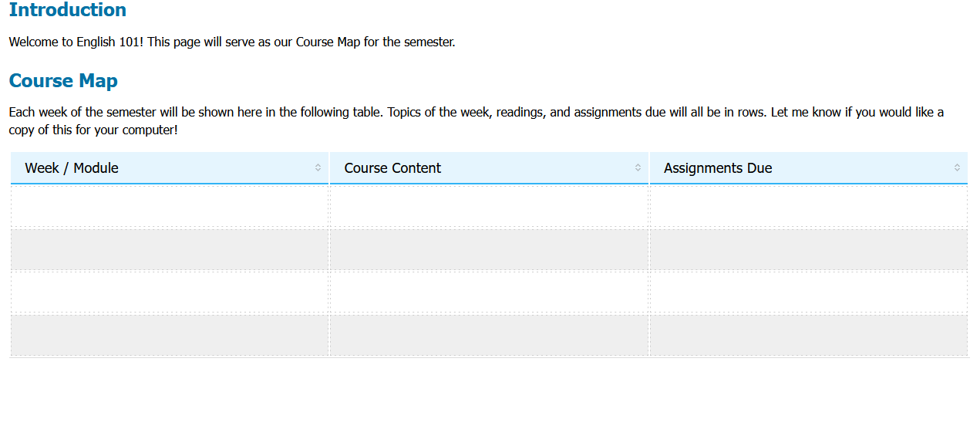This screenshot has width=980, height=436.
Task: Click last-row gray cell under Assignments Due
Action: 808,335
